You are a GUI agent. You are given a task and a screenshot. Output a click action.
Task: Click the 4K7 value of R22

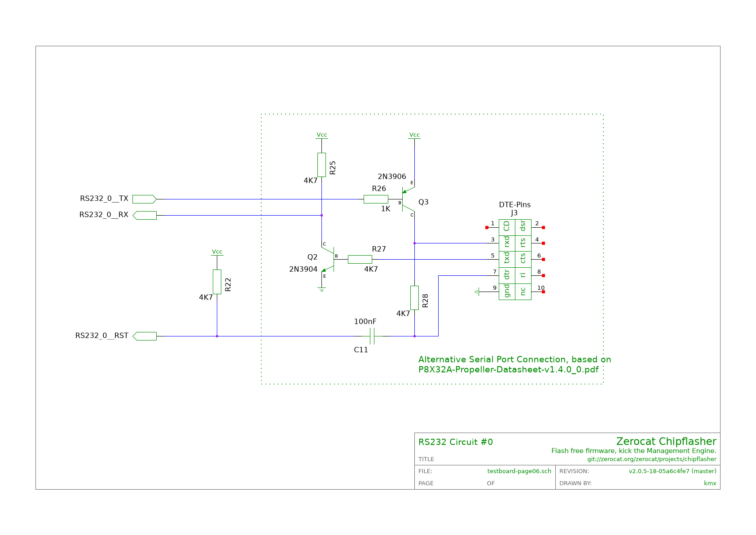tap(206, 297)
